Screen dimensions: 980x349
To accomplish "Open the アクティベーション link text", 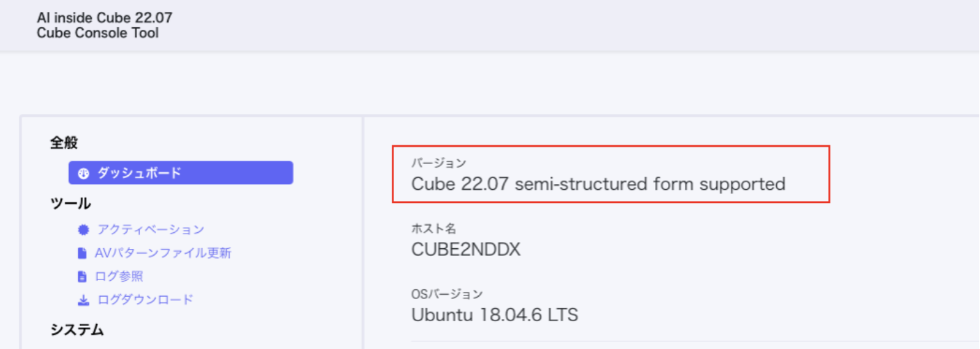I will pyautogui.click(x=151, y=229).
